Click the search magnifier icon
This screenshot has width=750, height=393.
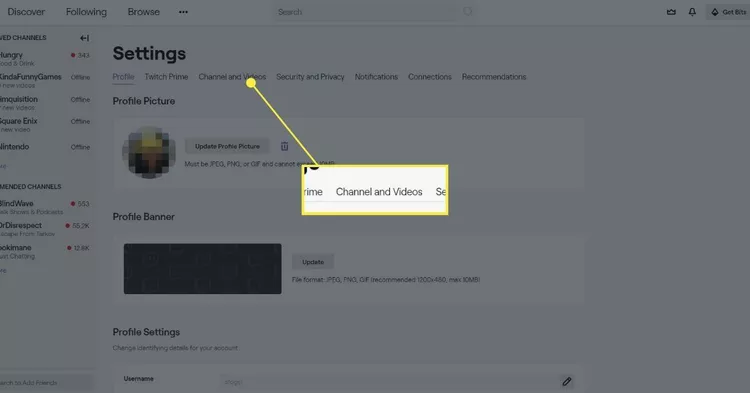pos(467,11)
